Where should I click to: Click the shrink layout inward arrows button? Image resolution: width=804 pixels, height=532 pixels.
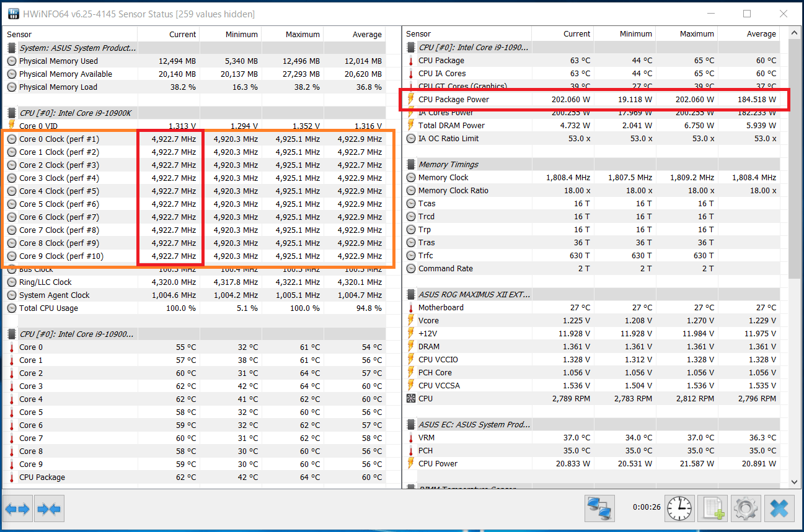tap(49, 509)
